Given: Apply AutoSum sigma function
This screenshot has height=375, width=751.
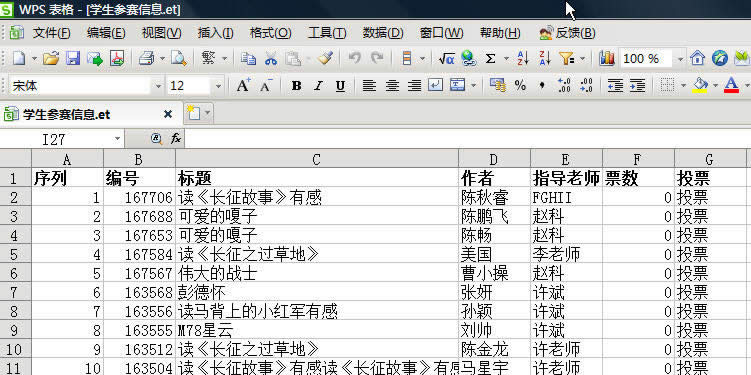Looking at the screenshot, I should click(x=490, y=58).
